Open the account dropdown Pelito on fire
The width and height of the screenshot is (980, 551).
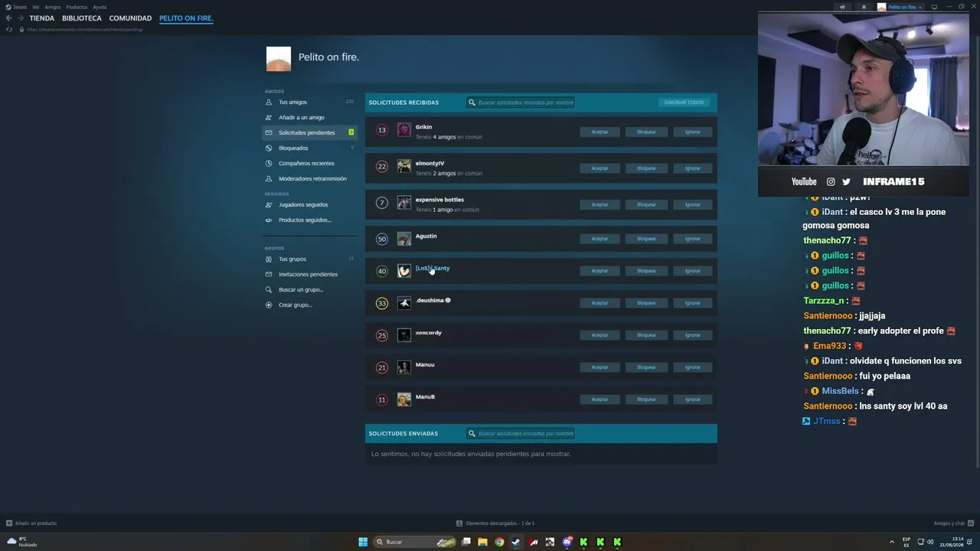(900, 7)
